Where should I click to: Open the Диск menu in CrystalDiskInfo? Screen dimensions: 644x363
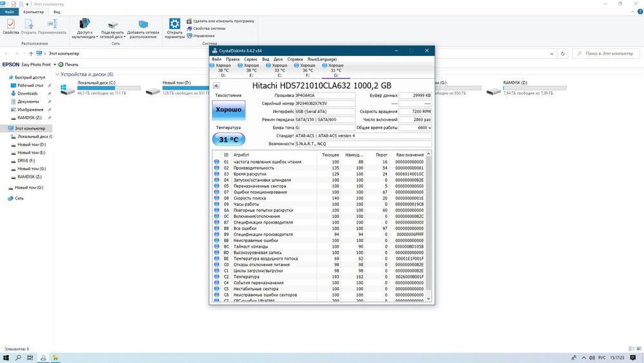[278, 59]
